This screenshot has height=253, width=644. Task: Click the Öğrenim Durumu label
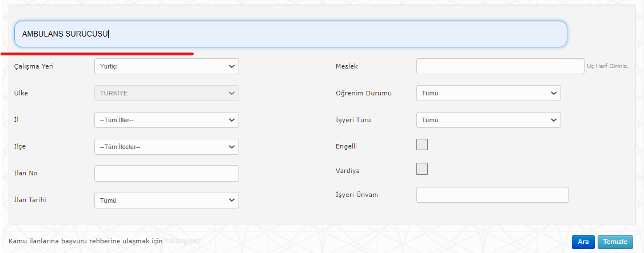pyautogui.click(x=364, y=93)
